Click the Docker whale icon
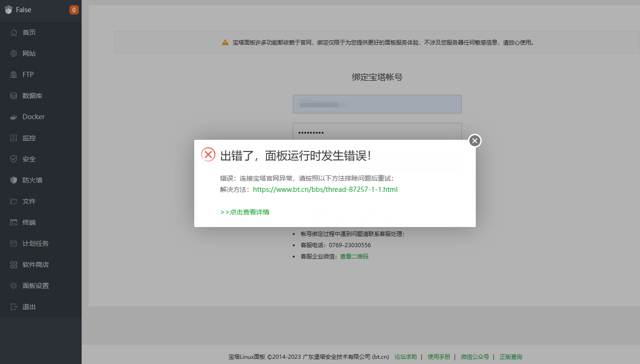 14,117
